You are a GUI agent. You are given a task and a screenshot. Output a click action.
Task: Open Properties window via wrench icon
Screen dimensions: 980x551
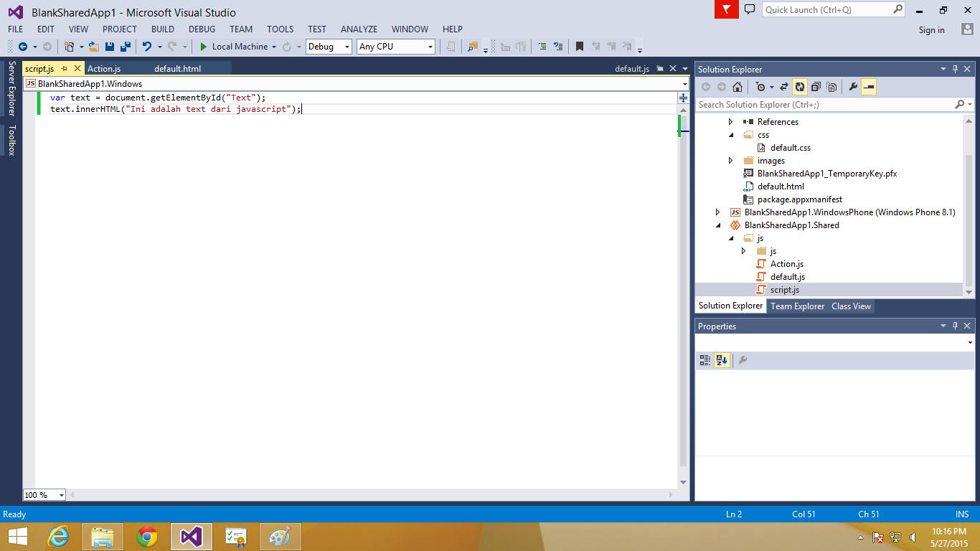tap(854, 86)
